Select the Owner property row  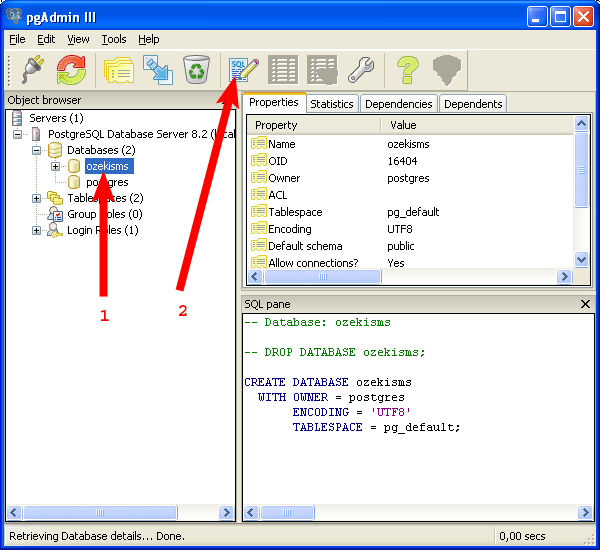click(284, 178)
